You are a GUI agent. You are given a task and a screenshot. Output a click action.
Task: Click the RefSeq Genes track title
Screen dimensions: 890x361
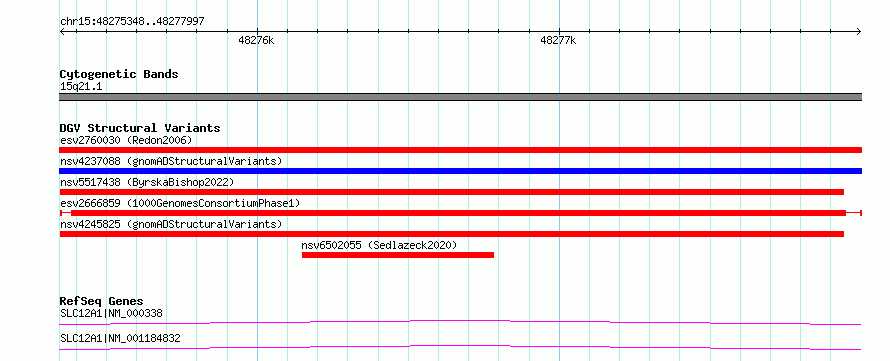pos(102,301)
